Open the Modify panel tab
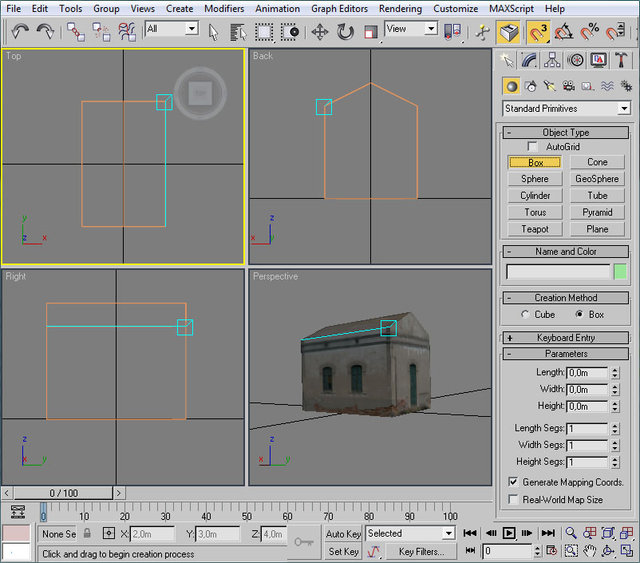The image size is (640, 563). click(x=531, y=61)
